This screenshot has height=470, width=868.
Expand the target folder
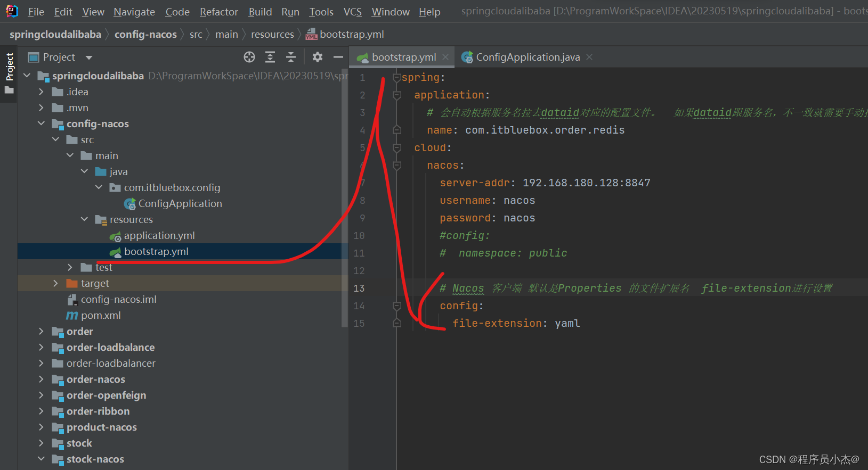point(56,283)
